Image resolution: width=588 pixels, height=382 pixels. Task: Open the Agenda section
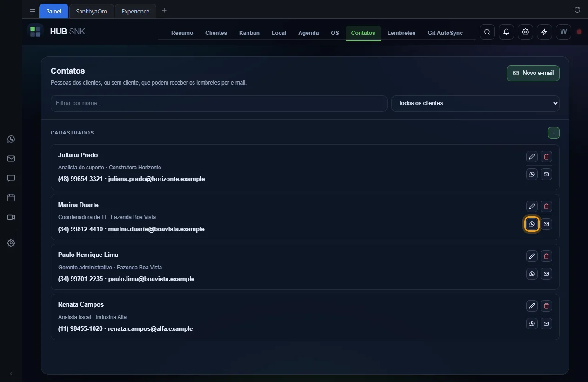click(308, 33)
